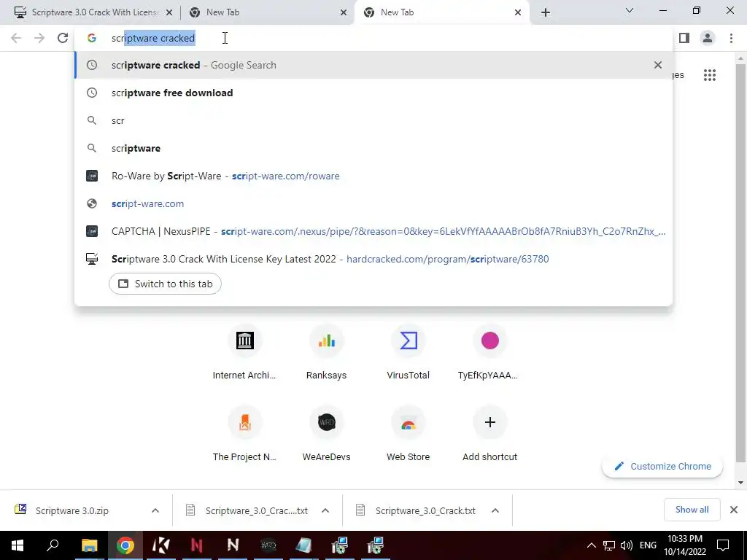
Task: Select 'scriptware cracked - Google Search' suggestion
Action: [x=373, y=65]
